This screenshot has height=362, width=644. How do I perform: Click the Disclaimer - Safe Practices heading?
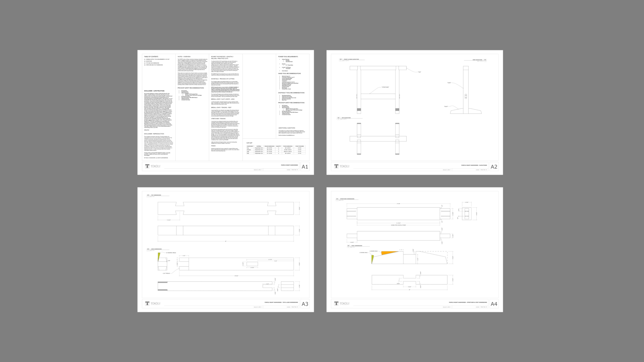tap(154, 91)
